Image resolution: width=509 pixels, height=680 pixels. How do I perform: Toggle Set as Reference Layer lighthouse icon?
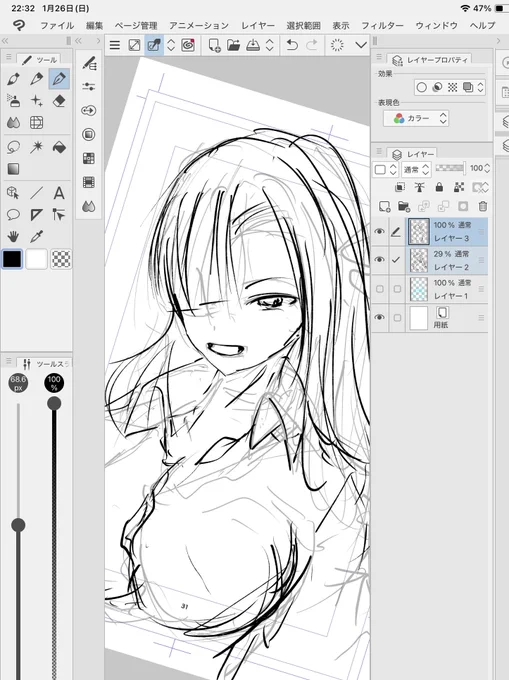(420, 187)
